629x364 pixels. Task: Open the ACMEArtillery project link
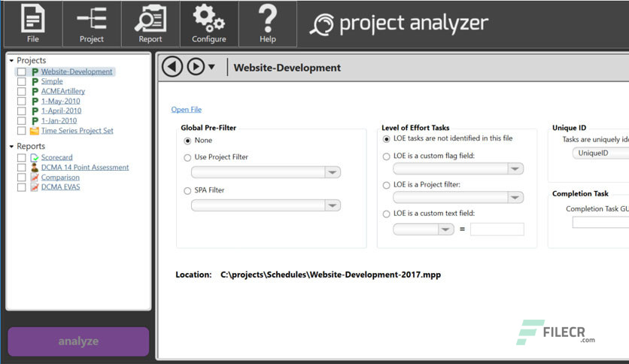coord(63,92)
